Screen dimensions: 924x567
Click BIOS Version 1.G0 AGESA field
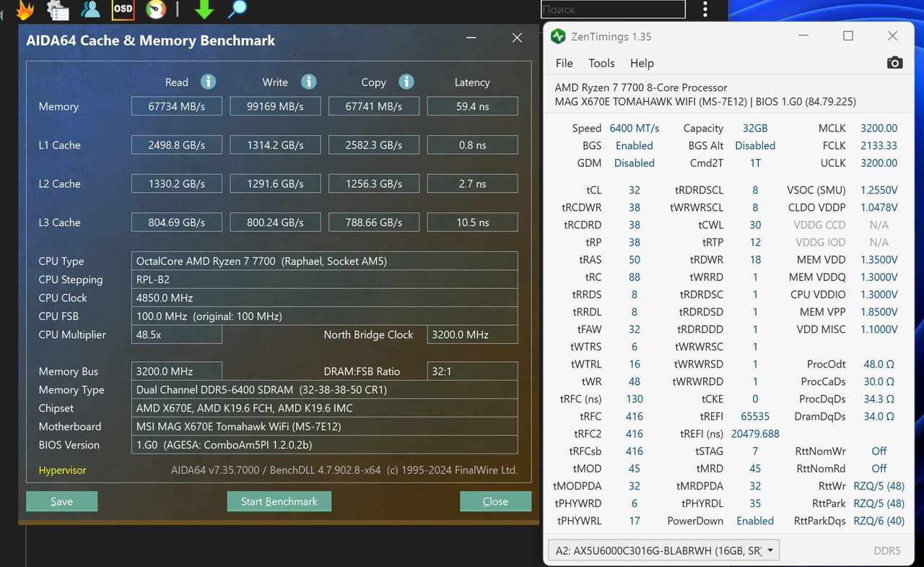(325, 445)
